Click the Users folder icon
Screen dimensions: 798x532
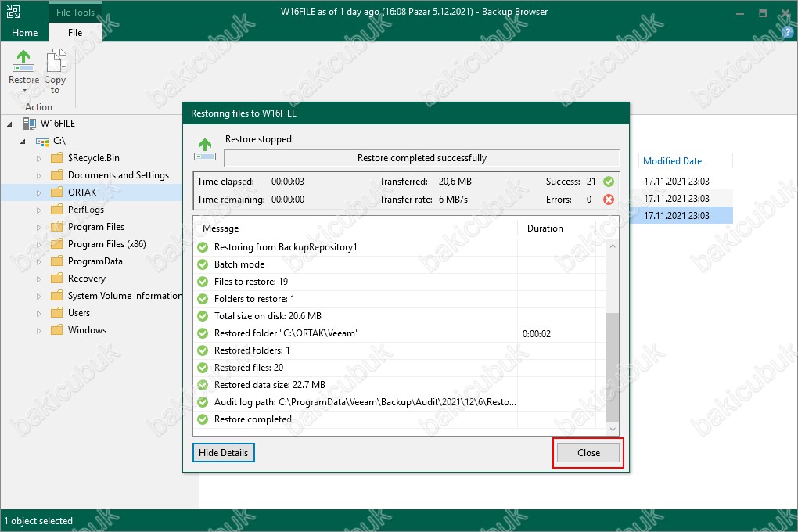click(57, 313)
